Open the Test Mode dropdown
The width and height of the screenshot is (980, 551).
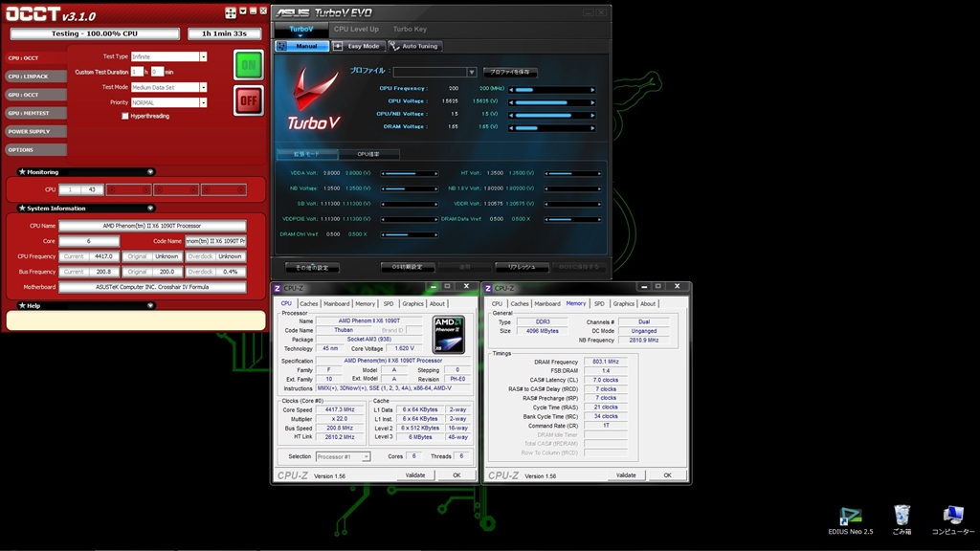(203, 87)
